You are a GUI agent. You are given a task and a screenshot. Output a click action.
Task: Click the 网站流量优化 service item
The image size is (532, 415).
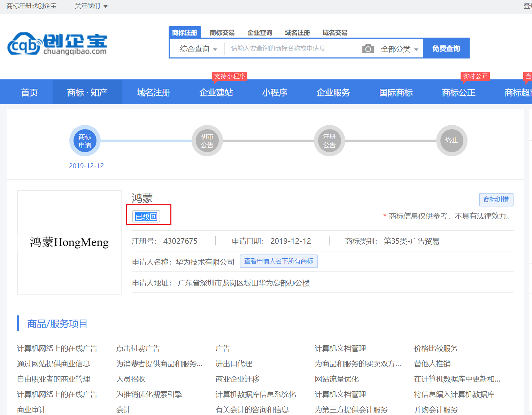[x=337, y=379]
